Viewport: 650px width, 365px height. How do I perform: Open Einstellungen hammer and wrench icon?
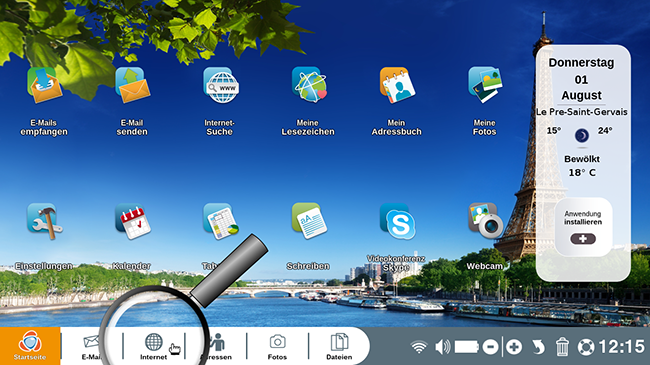pyautogui.click(x=45, y=221)
